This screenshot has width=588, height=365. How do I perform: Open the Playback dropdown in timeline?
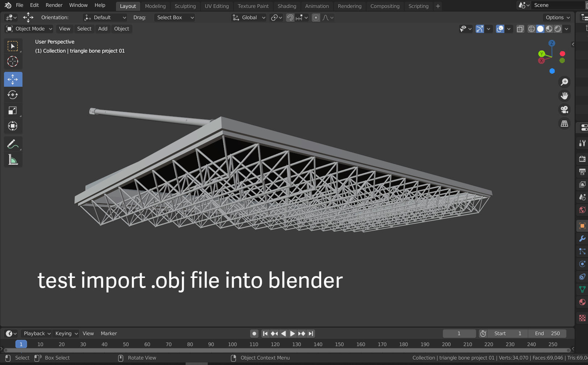click(x=36, y=333)
